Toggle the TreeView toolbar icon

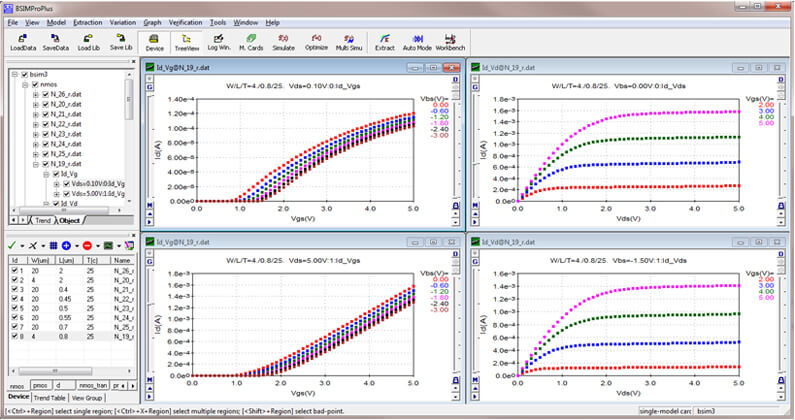[x=187, y=43]
